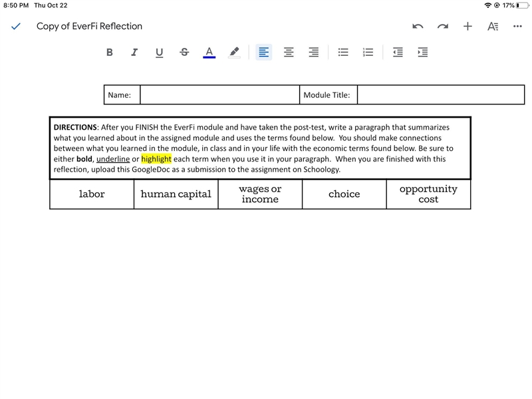Tap the 8:50 PM clock
The height and width of the screenshot is (399, 532).
click(x=16, y=5)
